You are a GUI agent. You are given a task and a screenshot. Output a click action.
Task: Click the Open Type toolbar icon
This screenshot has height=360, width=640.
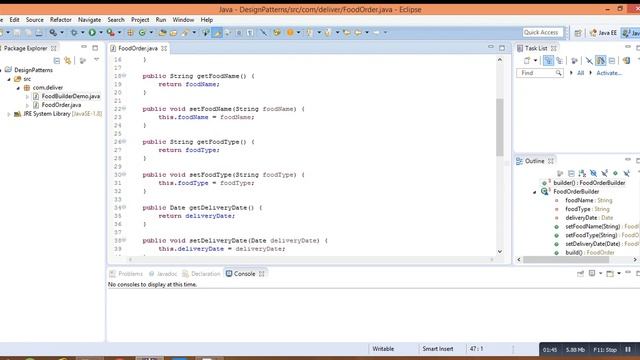162,32
